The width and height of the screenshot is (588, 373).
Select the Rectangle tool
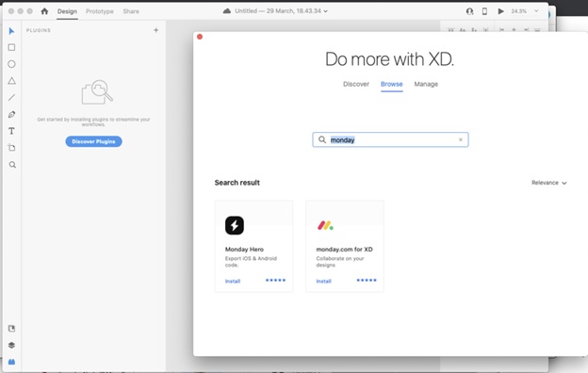[x=11, y=47]
